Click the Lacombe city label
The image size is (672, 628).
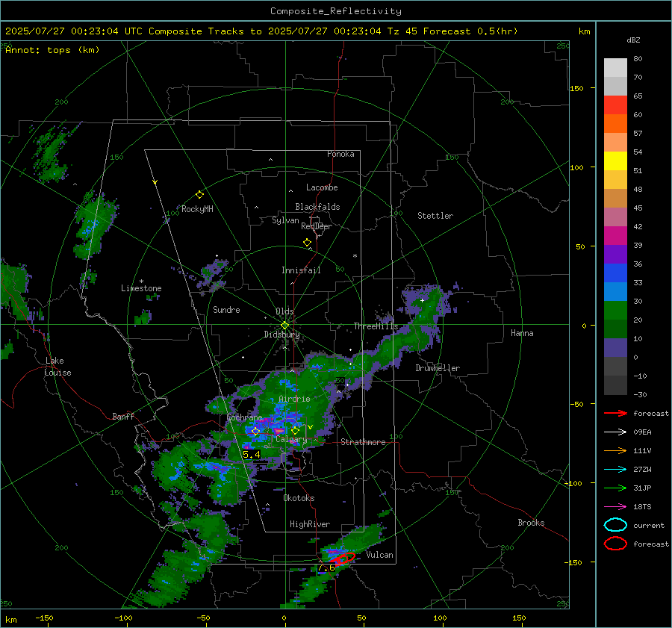click(x=322, y=187)
